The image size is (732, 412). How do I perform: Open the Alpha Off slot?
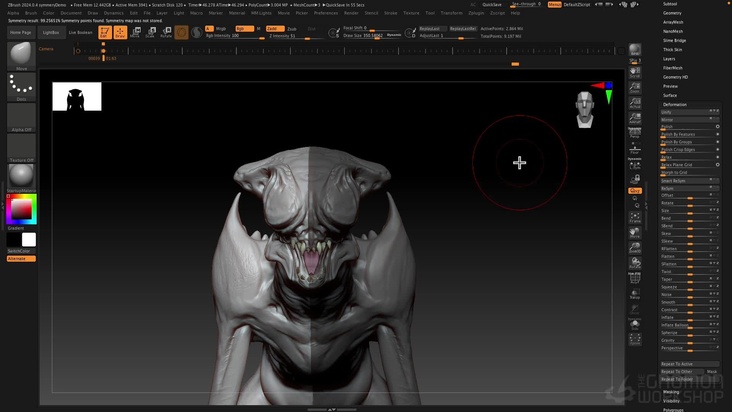tap(21, 118)
